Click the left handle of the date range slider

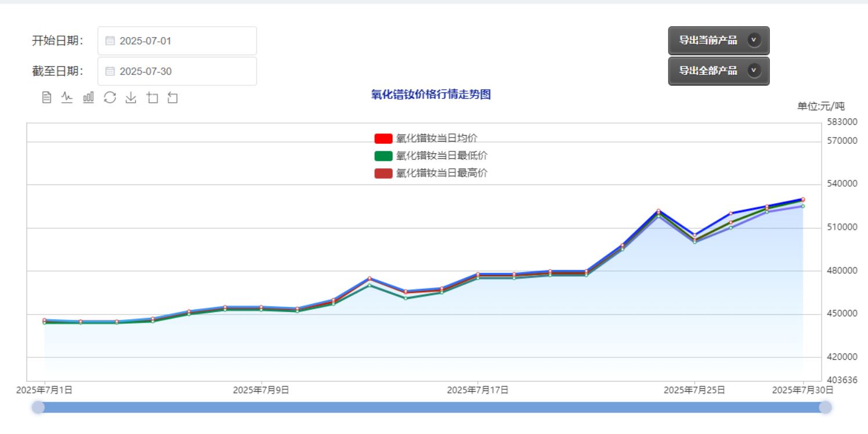(38, 407)
